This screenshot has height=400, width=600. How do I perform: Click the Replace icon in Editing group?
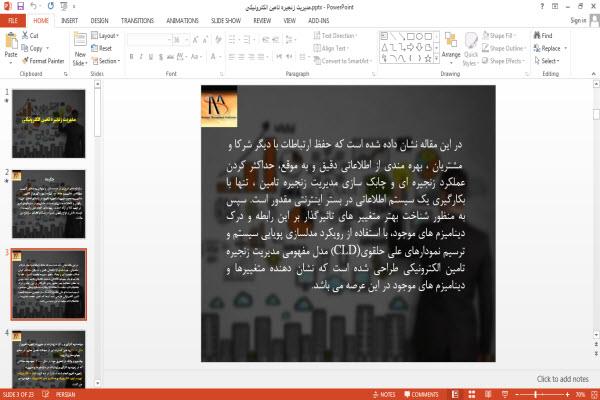pyautogui.click(x=537, y=48)
